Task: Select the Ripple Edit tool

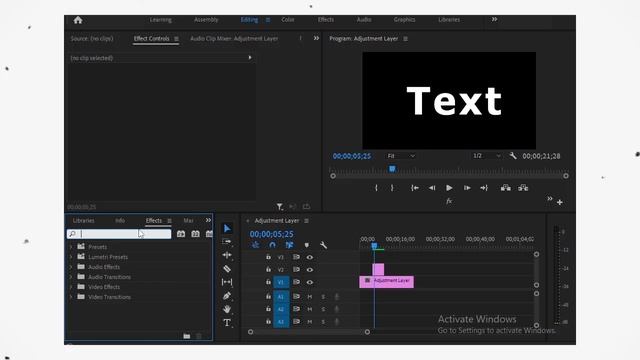Action: [x=227, y=255]
